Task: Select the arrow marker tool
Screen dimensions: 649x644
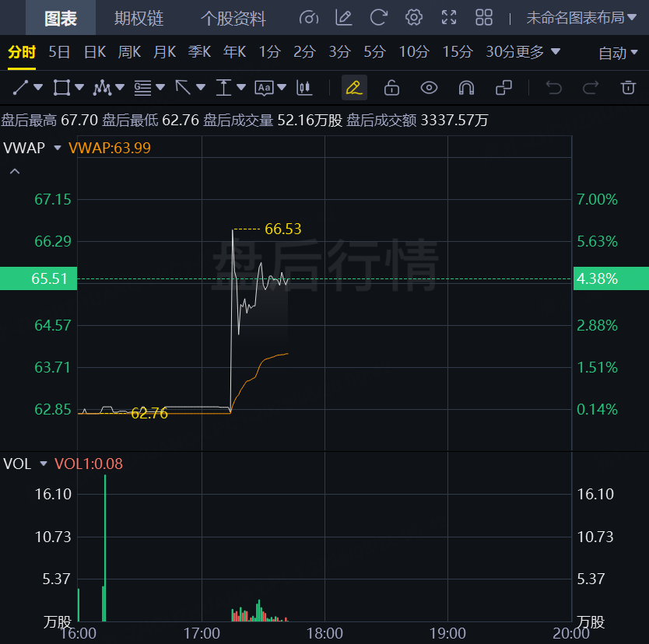Action: [183, 88]
